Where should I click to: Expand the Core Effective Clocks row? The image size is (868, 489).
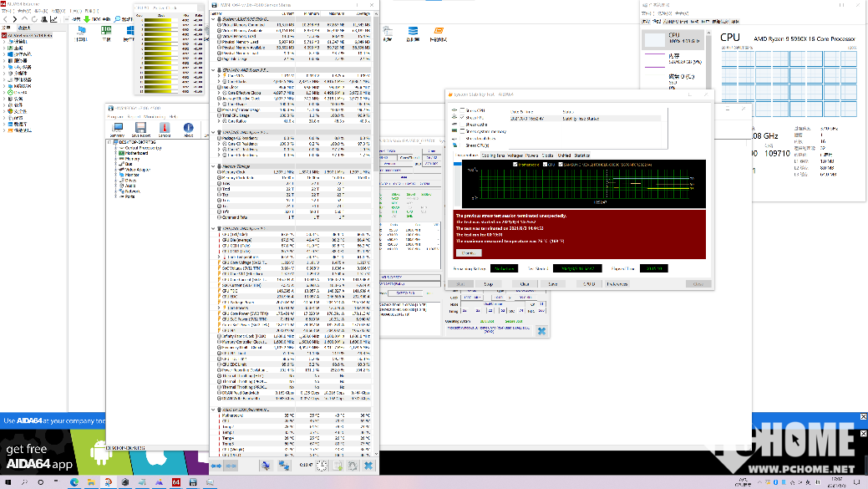(219, 93)
